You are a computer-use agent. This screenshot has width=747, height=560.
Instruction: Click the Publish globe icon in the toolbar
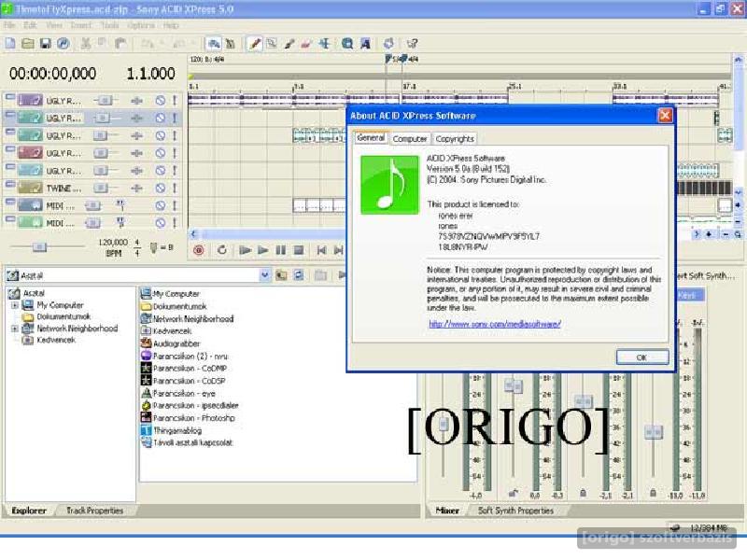(63, 44)
